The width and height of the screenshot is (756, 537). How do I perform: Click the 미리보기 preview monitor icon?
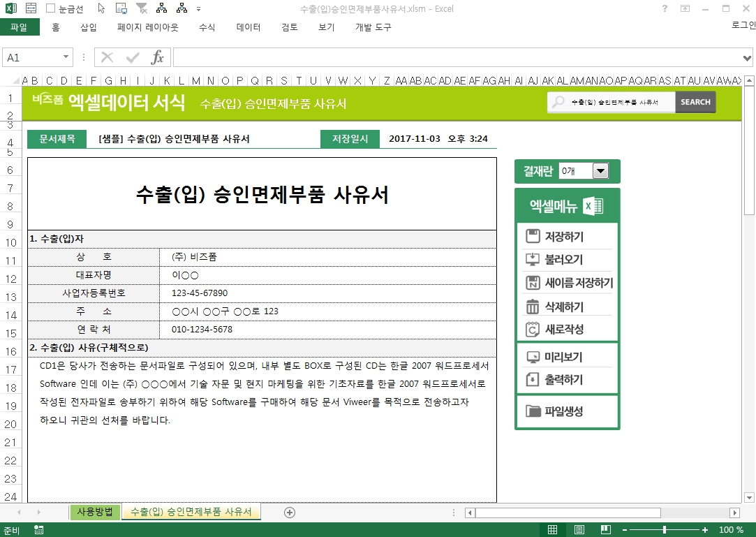coord(533,358)
